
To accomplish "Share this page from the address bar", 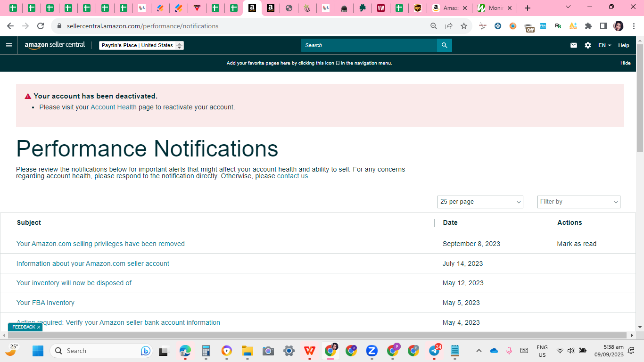I will point(449,26).
